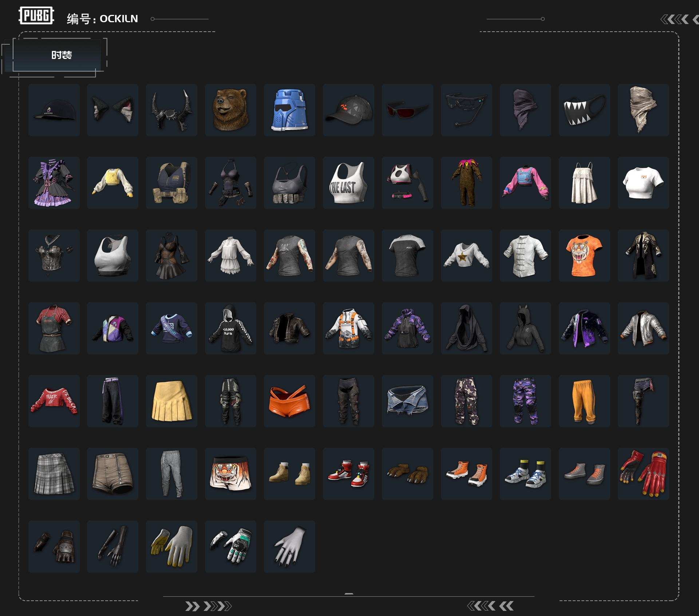Click the PUBG logo

tap(36, 16)
